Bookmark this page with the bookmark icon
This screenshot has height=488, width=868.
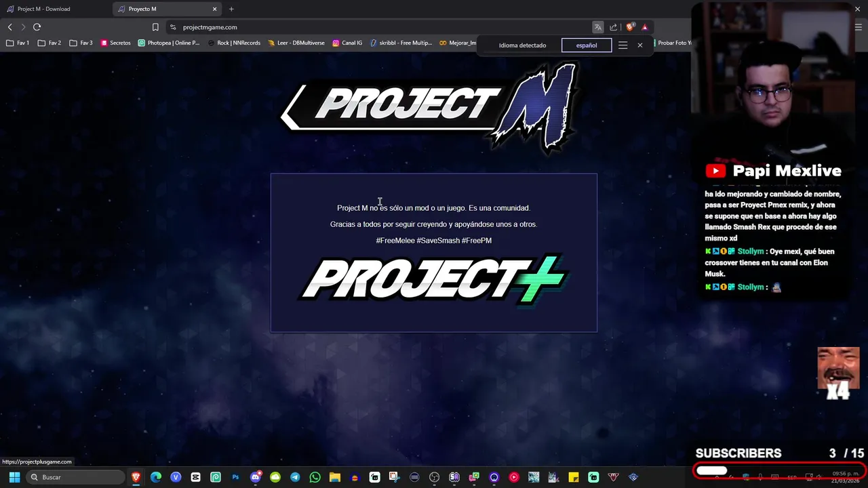[155, 27]
